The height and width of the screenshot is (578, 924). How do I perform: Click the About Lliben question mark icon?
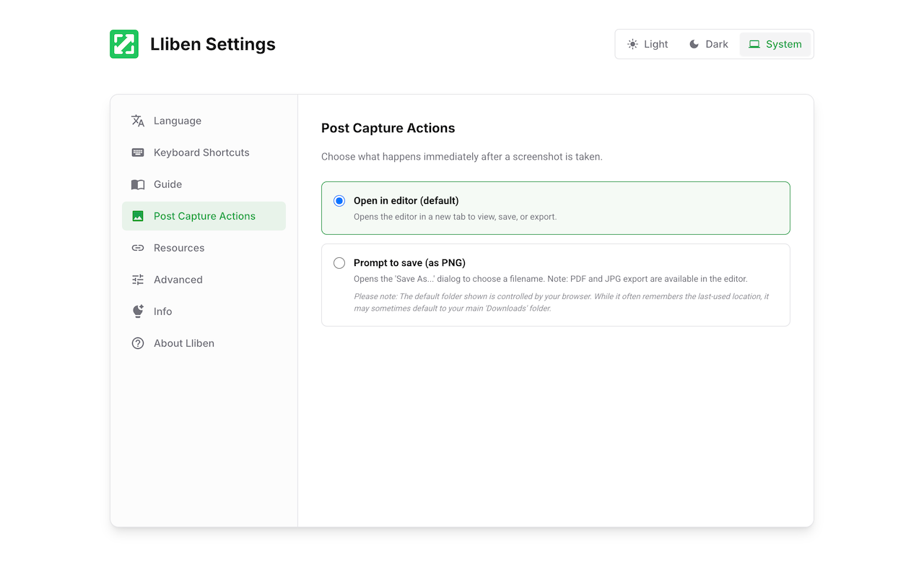[138, 343]
